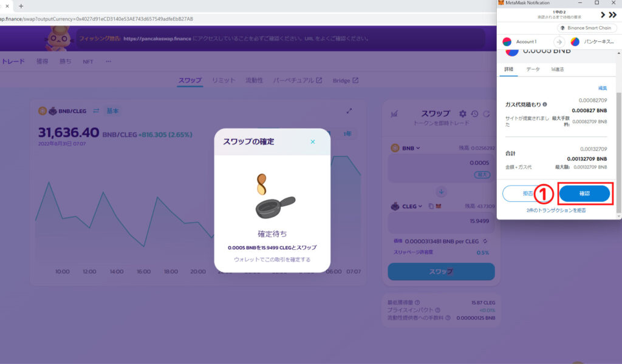Click the 15.9499 CLEG output field
This screenshot has width=622, height=364.
click(441, 221)
